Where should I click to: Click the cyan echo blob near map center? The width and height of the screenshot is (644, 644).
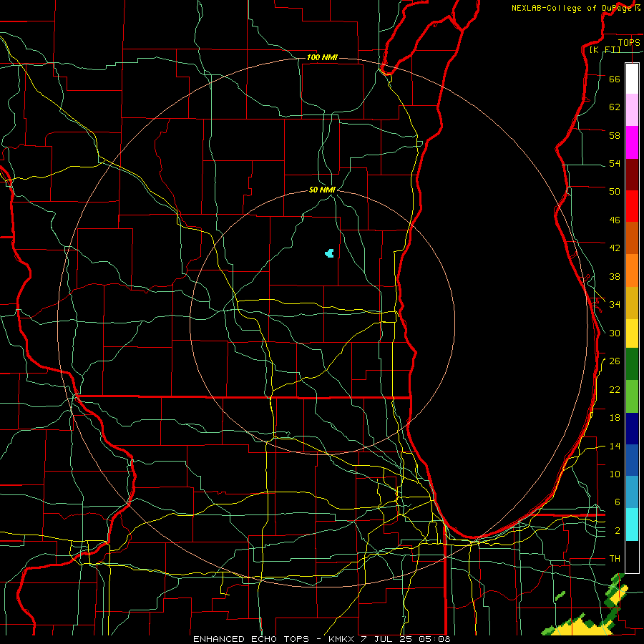pos(329,253)
